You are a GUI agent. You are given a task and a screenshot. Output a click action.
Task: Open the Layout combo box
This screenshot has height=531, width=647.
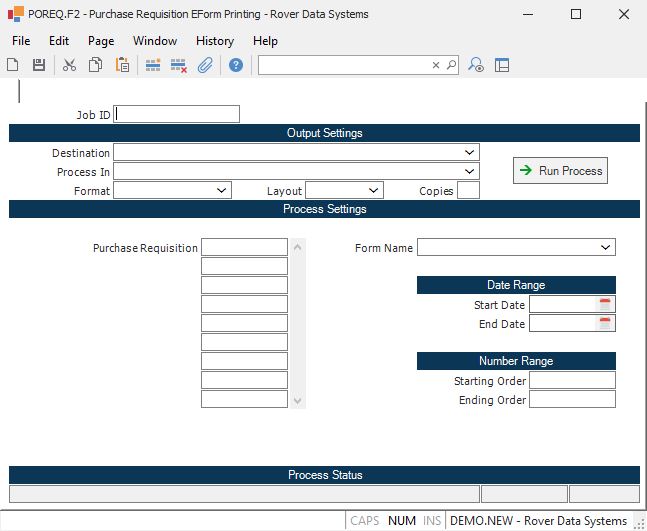pos(374,190)
